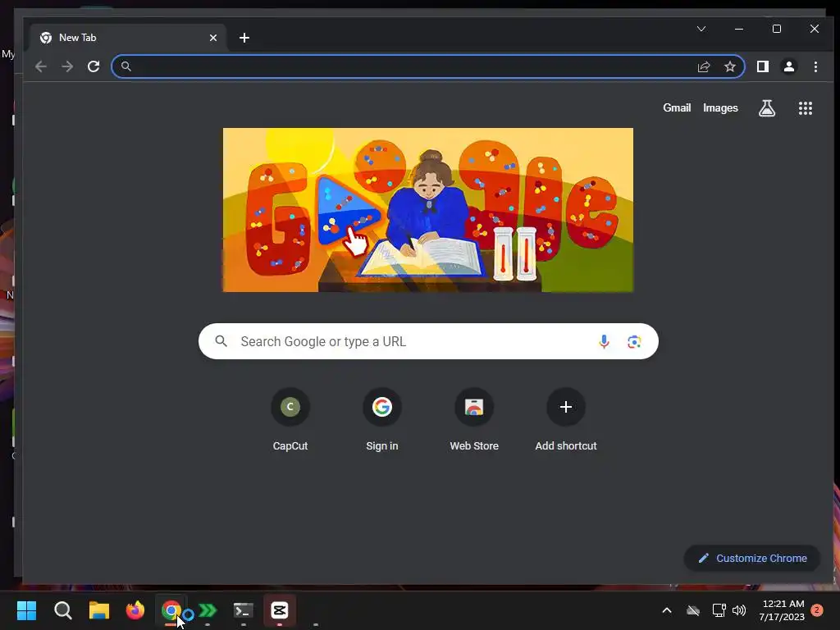Click the Customize Chrome button
This screenshot has height=630, width=840.
click(x=752, y=558)
